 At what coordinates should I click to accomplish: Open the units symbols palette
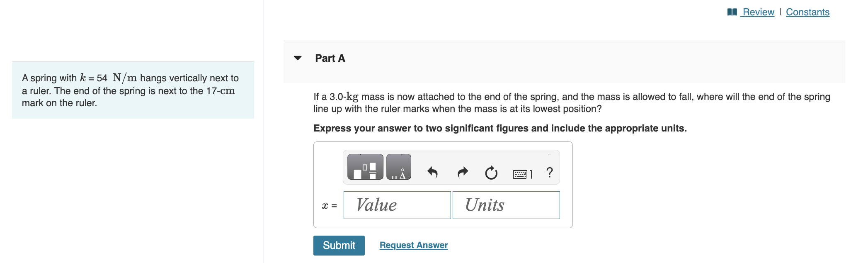(399, 167)
